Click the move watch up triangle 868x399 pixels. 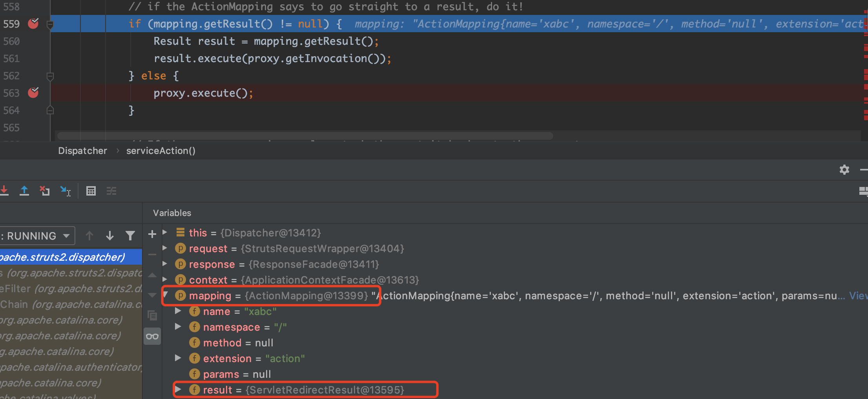[x=152, y=275]
